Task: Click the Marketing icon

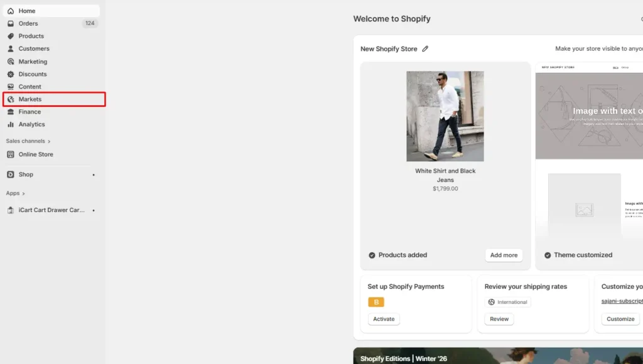Action: pyautogui.click(x=10, y=62)
